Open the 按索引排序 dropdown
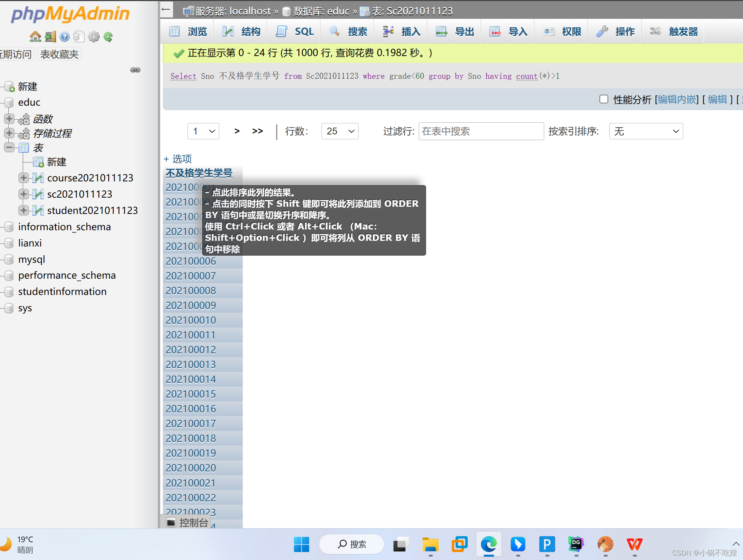Screen dimensions: 743x560 click(x=646, y=131)
